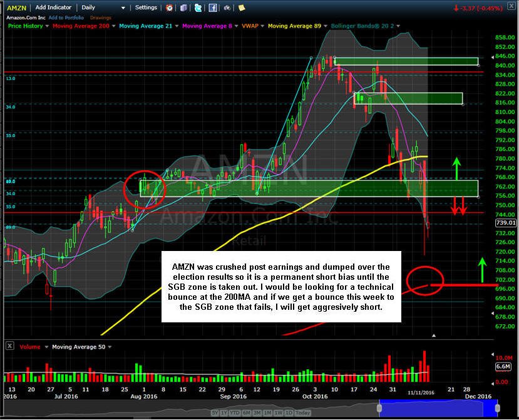Expand the VWAP dropdown arrow
Image resolution: width=519 pixels, height=420 pixels.
[x=262, y=26]
